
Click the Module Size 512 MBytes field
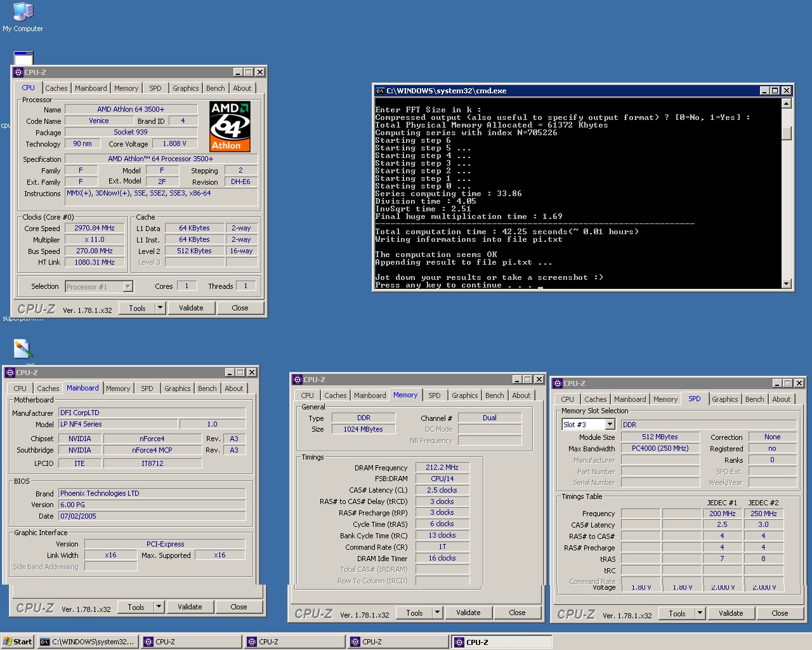660,437
